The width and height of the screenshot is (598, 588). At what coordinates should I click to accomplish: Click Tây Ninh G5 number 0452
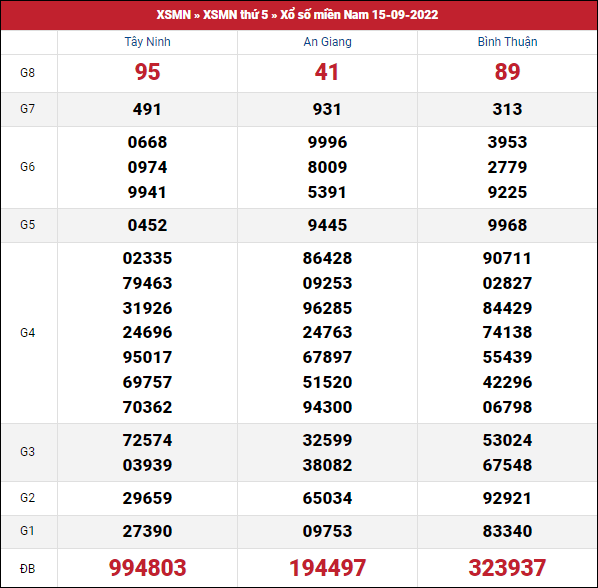[x=148, y=225]
